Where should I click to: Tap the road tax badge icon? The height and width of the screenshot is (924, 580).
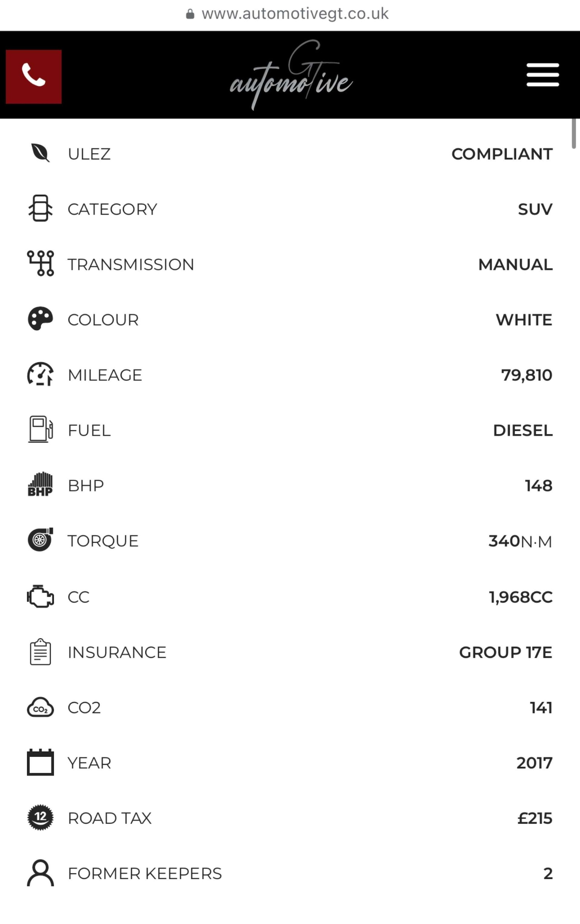coord(40,818)
